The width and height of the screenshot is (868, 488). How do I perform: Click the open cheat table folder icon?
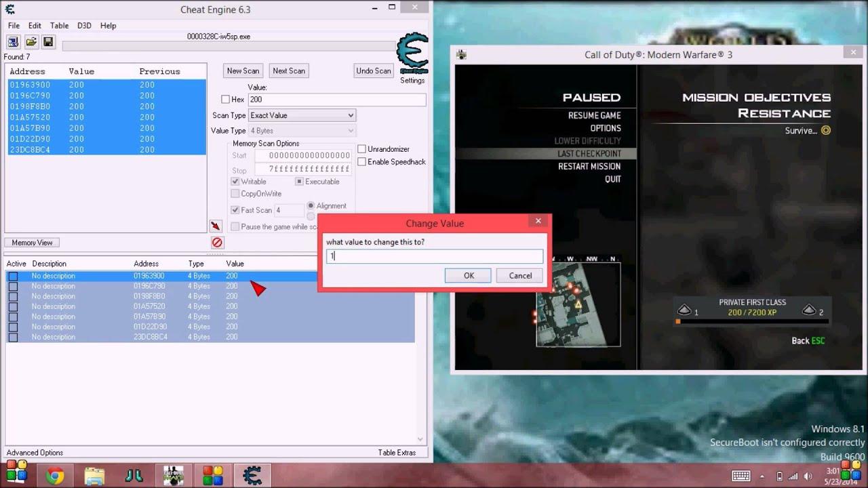click(x=31, y=42)
